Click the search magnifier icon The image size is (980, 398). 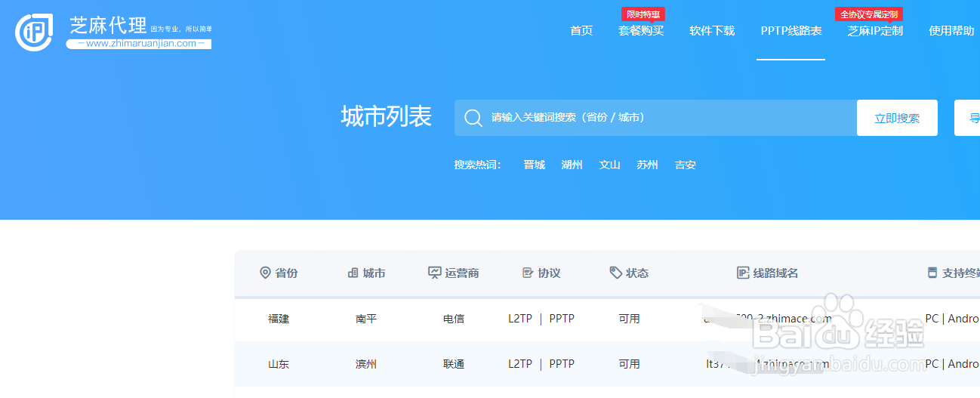coord(473,118)
